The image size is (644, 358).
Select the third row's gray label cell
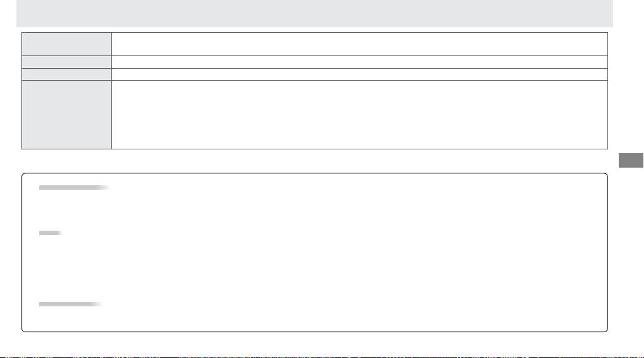point(66,74)
